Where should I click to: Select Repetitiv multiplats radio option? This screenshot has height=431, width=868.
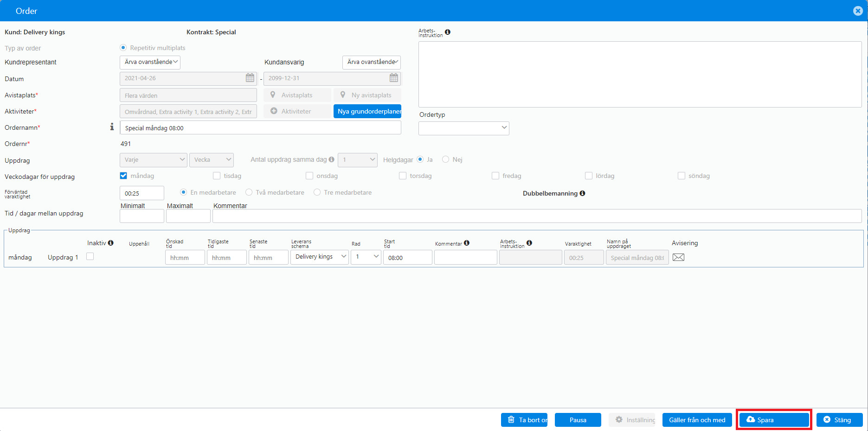[x=123, y=48]
